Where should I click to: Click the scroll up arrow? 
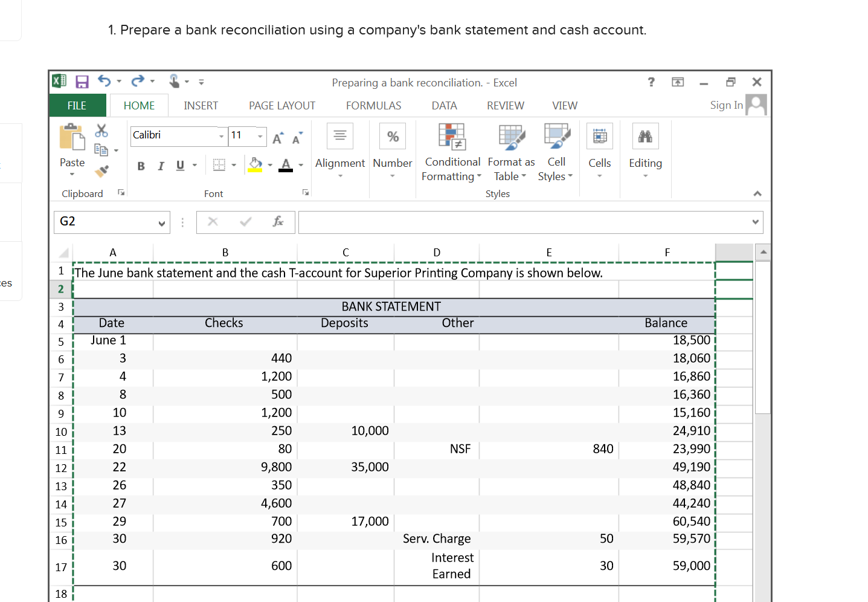763,252
